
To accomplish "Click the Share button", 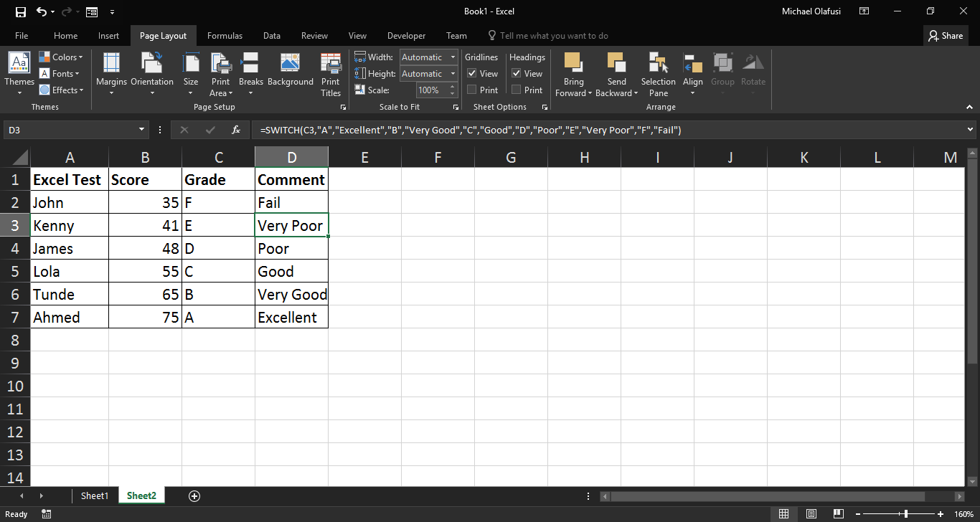I will tap(946, 35).
